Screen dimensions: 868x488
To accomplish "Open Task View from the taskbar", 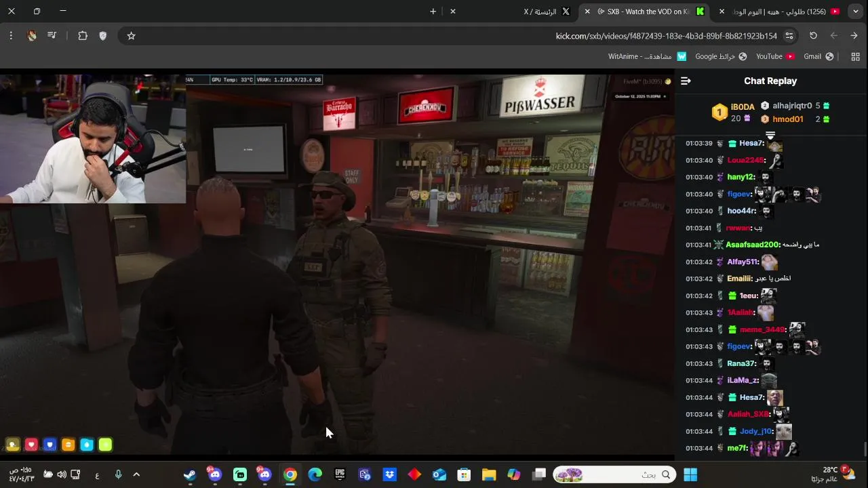I will [539, 475].
